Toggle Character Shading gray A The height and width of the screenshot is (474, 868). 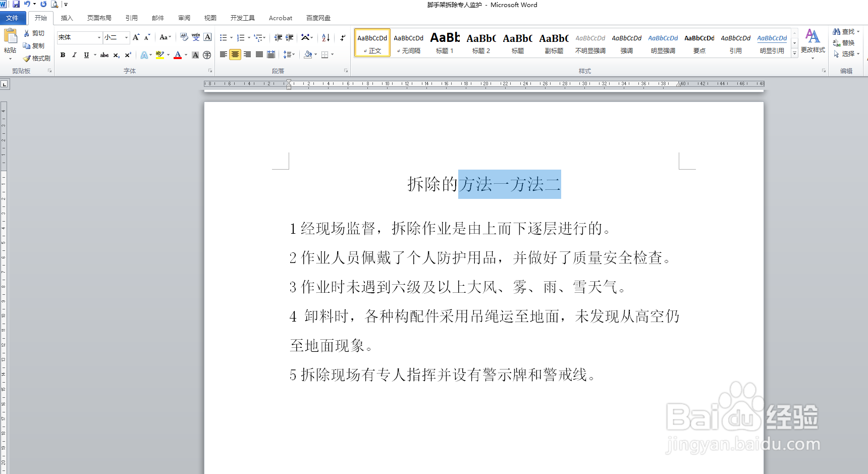pyautogui.click(x=195, y=55)
